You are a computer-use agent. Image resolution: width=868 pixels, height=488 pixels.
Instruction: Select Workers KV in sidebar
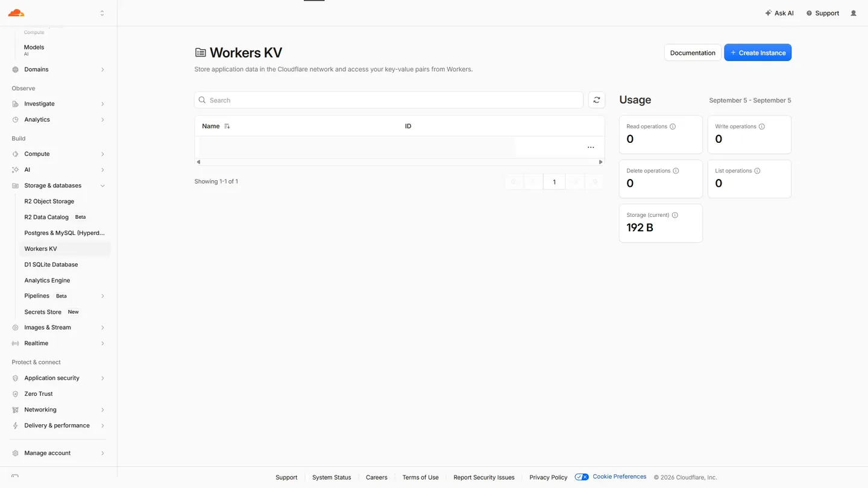[x=64, y=248]
